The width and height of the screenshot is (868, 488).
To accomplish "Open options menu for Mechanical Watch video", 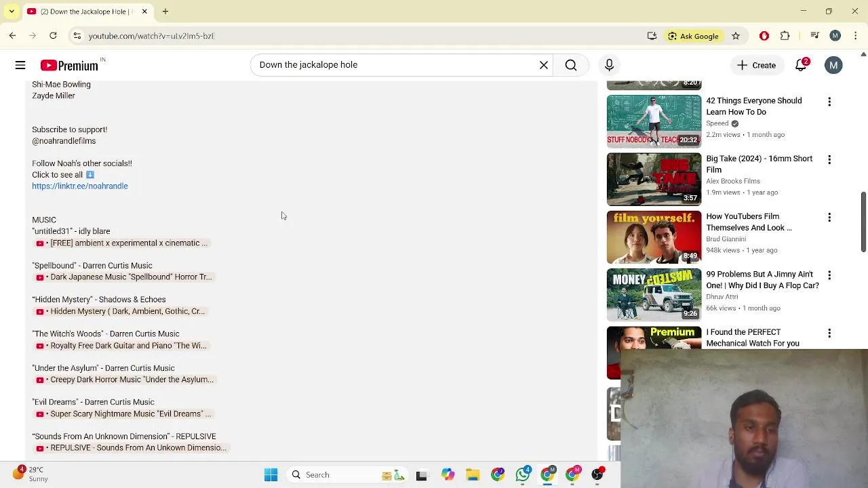I will coord(829,333).
